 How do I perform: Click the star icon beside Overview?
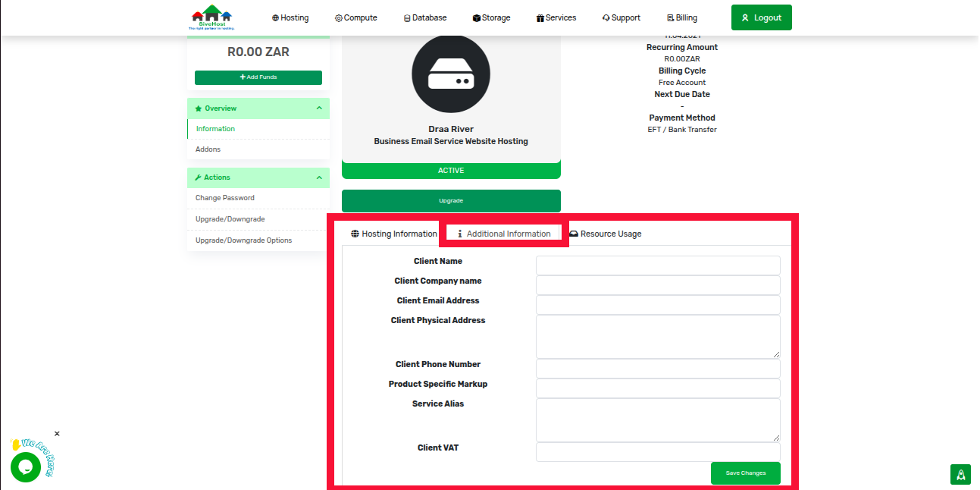[199, 109]
